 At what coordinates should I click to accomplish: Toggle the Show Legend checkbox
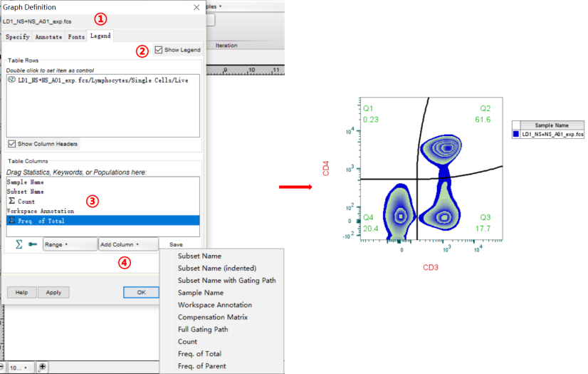tap(159, 50)
